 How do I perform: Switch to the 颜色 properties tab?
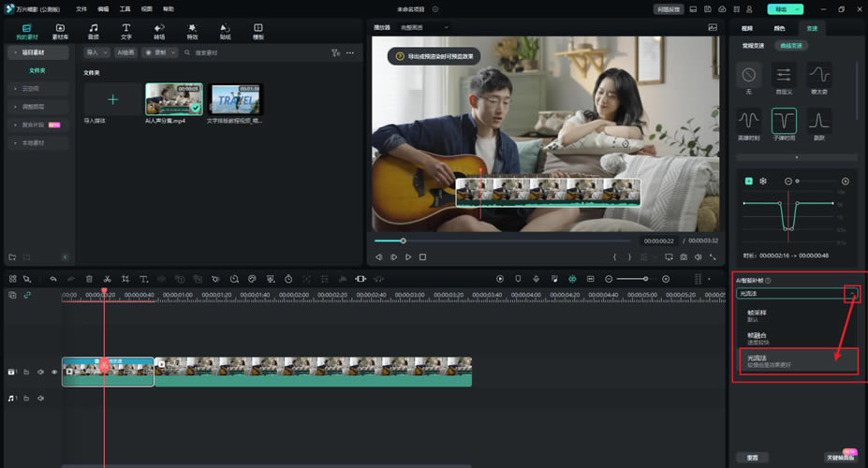[x=779, y=28]
